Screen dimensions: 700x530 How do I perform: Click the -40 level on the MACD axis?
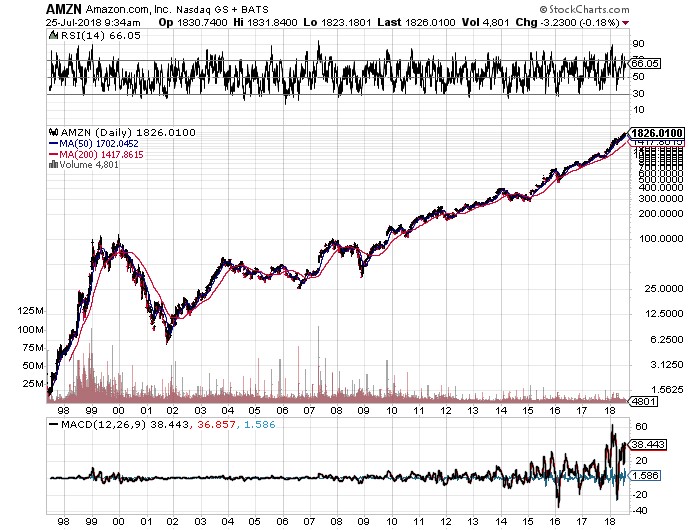coord(640,511)
